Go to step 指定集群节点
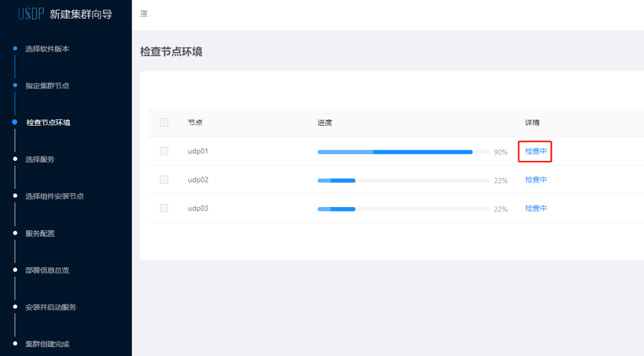 click(x=47, y=86)
